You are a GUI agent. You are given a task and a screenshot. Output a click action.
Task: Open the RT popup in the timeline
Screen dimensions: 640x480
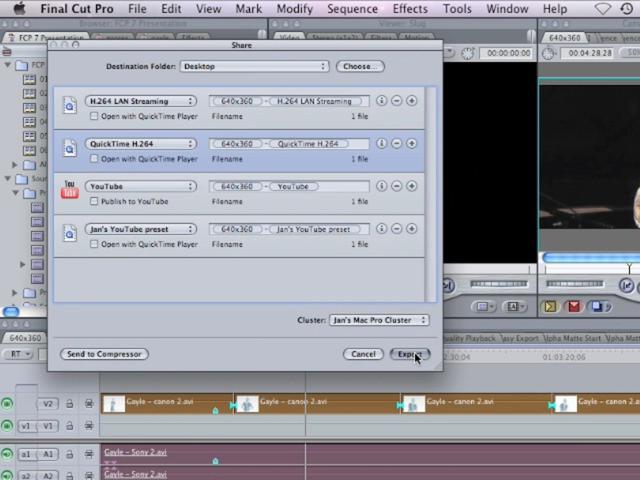pos(18,354)
